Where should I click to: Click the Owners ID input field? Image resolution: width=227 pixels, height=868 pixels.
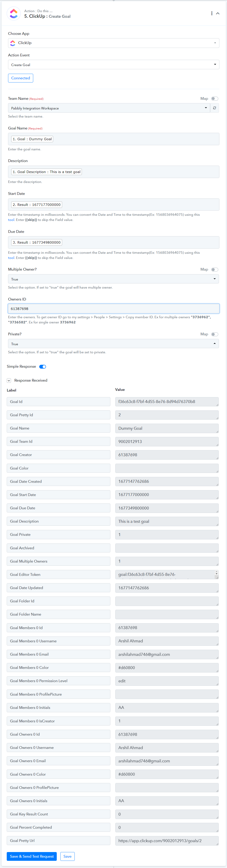114,309
